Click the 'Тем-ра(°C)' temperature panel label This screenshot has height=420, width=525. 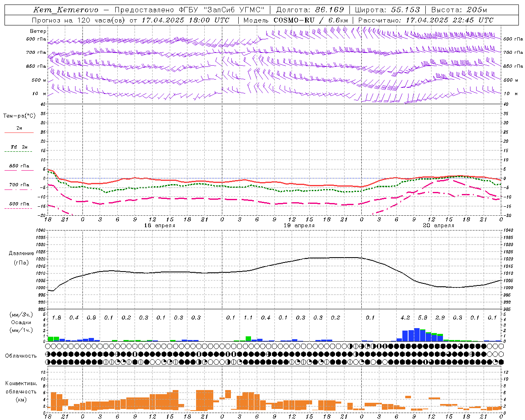coord(19,116)
